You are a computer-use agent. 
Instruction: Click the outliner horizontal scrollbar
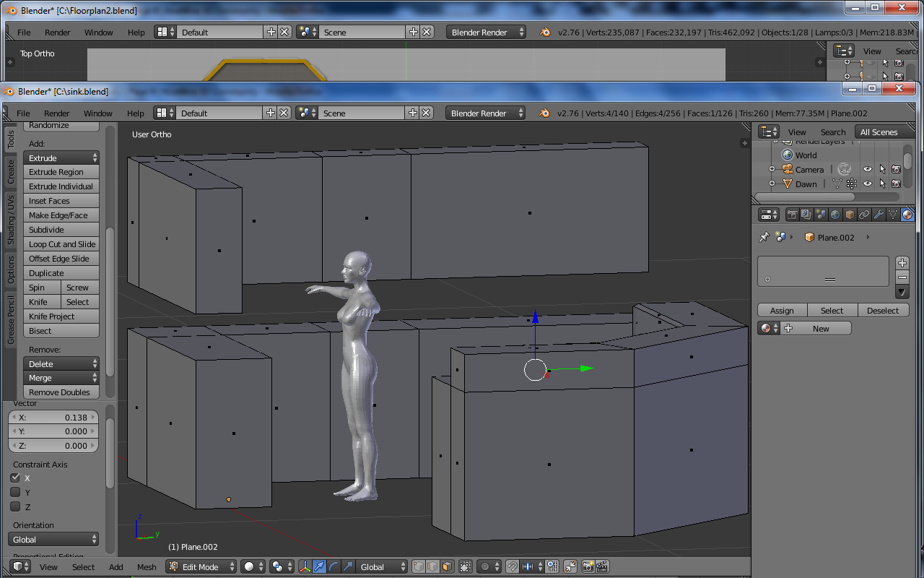pos(805,197)
